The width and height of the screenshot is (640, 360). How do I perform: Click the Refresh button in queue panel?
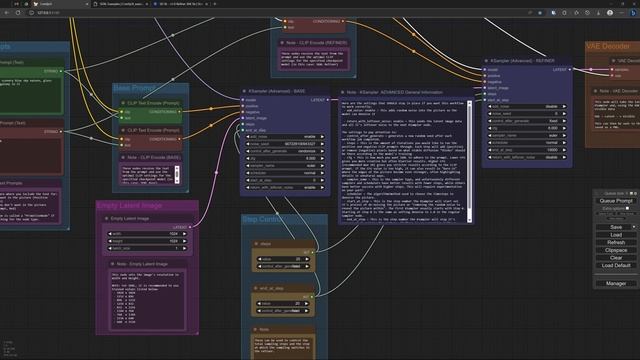coord(616,242)
